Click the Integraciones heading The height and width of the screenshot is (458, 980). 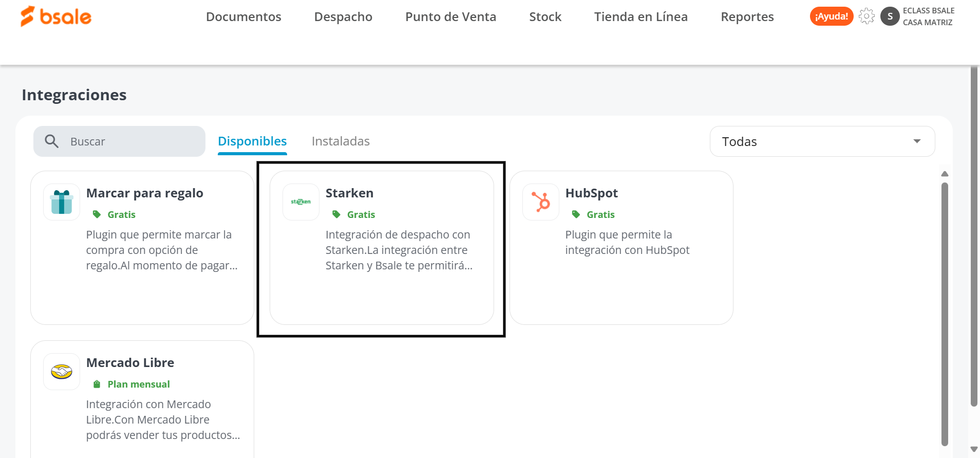[x=74, y=95]
